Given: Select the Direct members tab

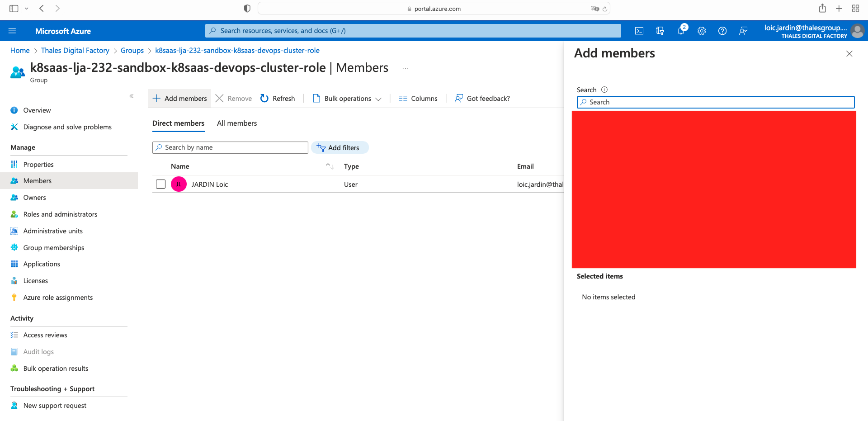Looking at the screenshot, I should [x=178, y=123].
